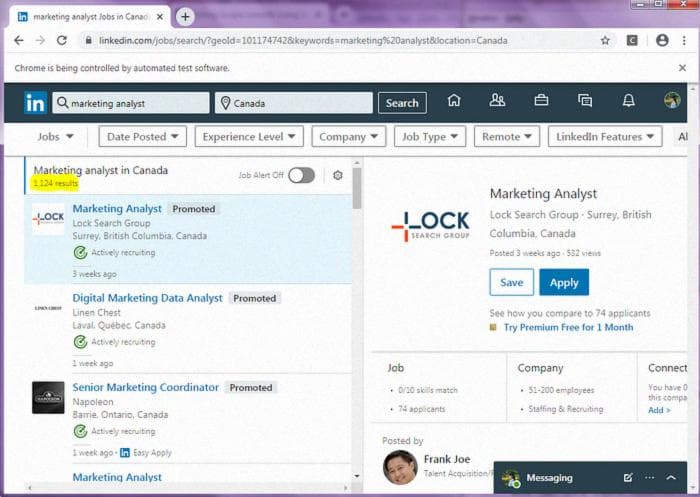Click the browser forward arrow
The width and height of the screenshot is (700, 497).
(40, 41)
